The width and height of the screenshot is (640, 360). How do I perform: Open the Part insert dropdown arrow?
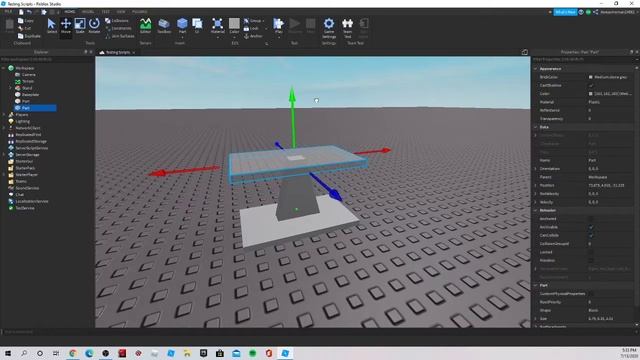coord(182,37)
